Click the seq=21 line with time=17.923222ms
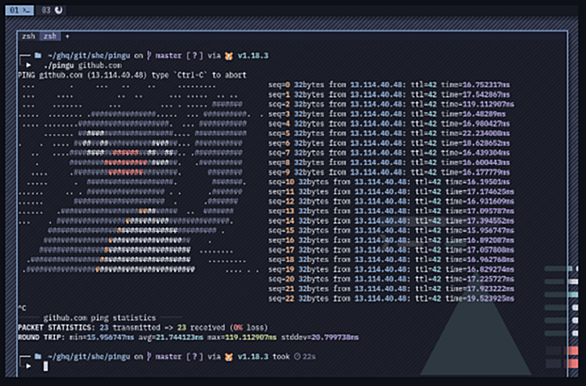Viewport: 586px width, 386px height. coord(391,289)
